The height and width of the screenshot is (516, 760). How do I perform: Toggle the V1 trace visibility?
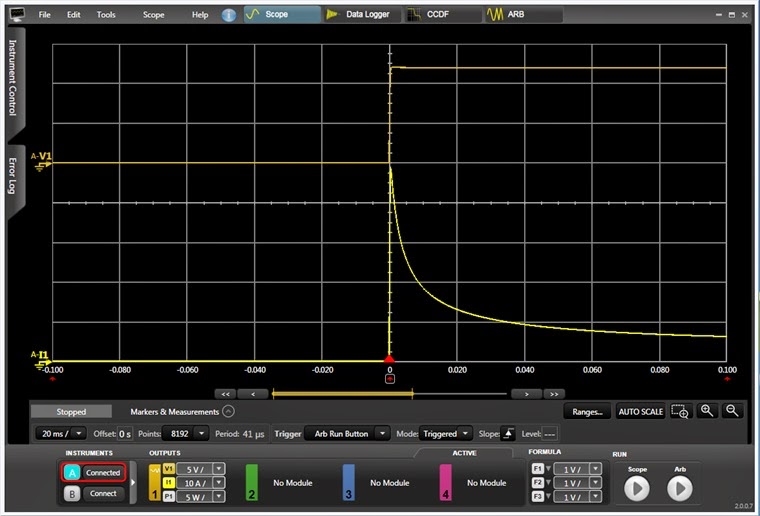pos(169,469)
